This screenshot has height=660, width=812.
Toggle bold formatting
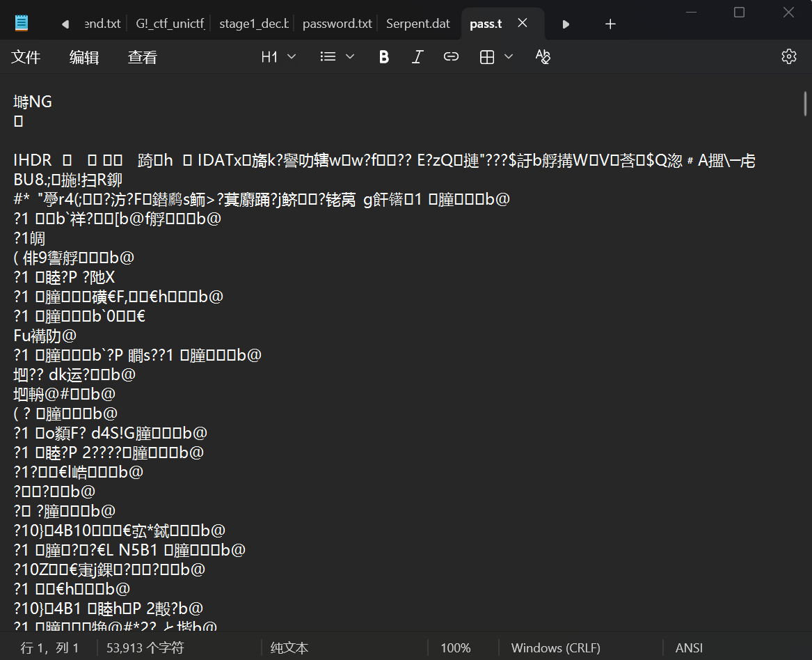coord(383,57)
